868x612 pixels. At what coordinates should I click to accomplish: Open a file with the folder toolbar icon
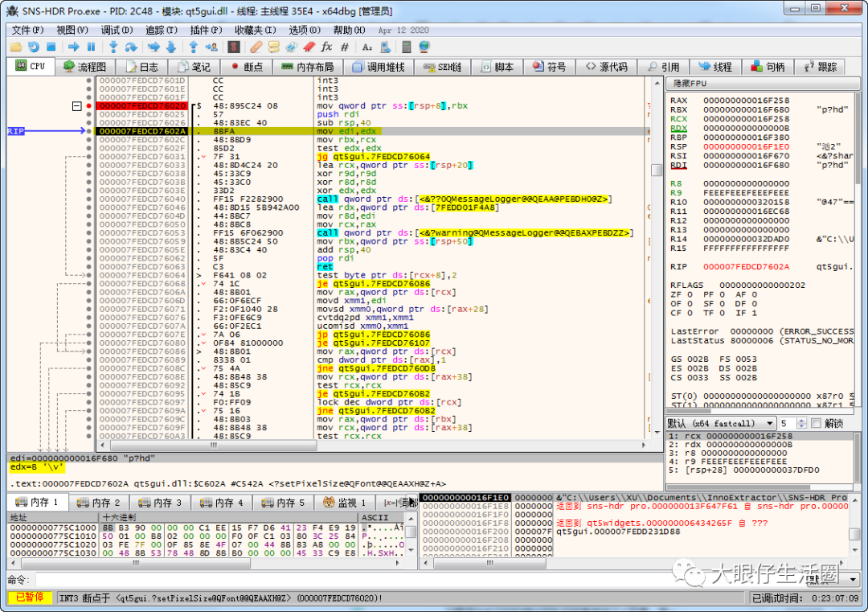[16, 47]
